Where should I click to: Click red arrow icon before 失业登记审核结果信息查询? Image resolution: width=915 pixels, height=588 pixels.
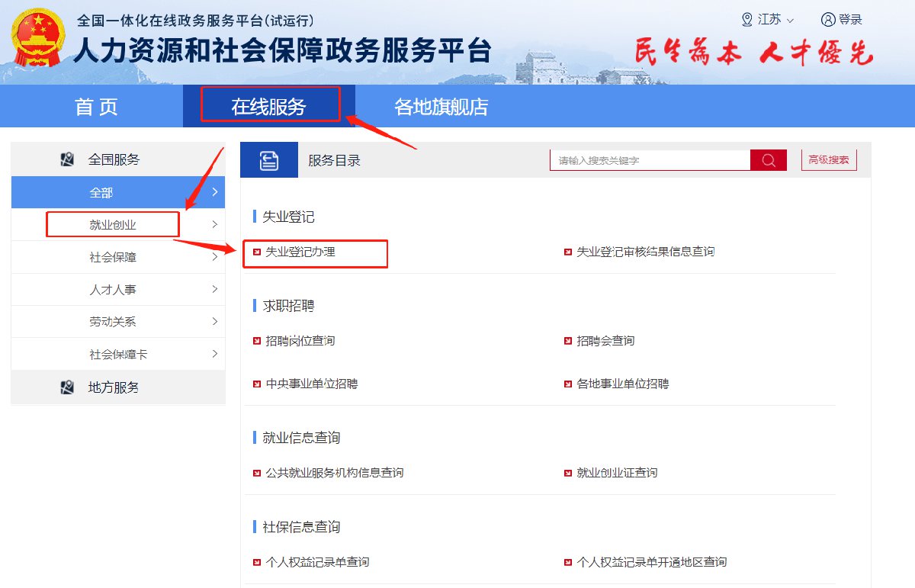pos(568,252)
